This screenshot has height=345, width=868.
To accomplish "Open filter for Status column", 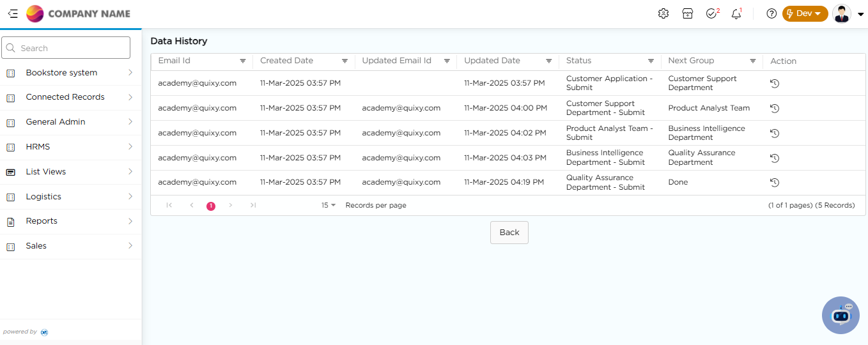I will point(651,61).
